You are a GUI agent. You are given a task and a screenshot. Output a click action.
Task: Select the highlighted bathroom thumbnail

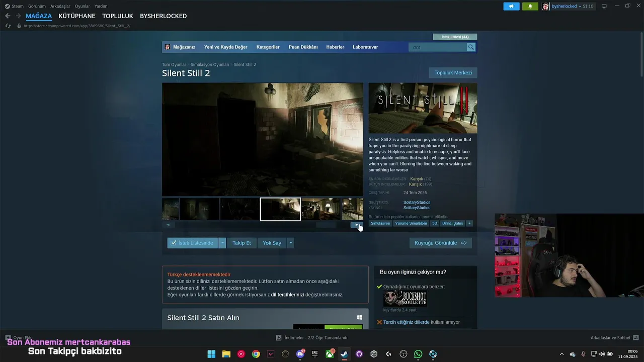pos(280,209)
